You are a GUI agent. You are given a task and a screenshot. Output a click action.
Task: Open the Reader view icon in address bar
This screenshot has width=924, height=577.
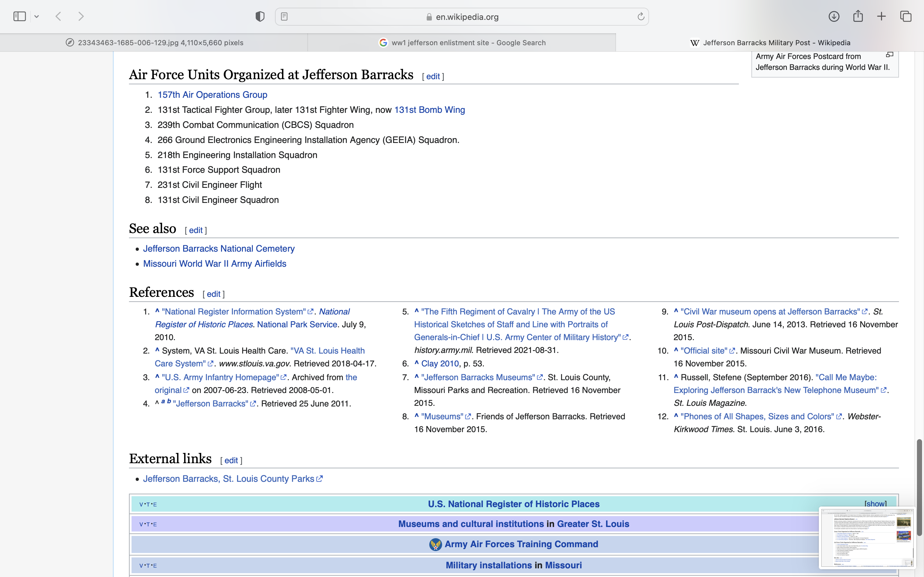tap(284, 16)
